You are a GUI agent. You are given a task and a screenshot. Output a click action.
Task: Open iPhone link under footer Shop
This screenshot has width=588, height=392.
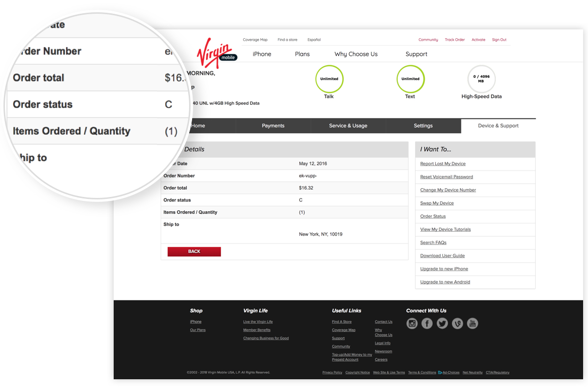pos(196,322)
